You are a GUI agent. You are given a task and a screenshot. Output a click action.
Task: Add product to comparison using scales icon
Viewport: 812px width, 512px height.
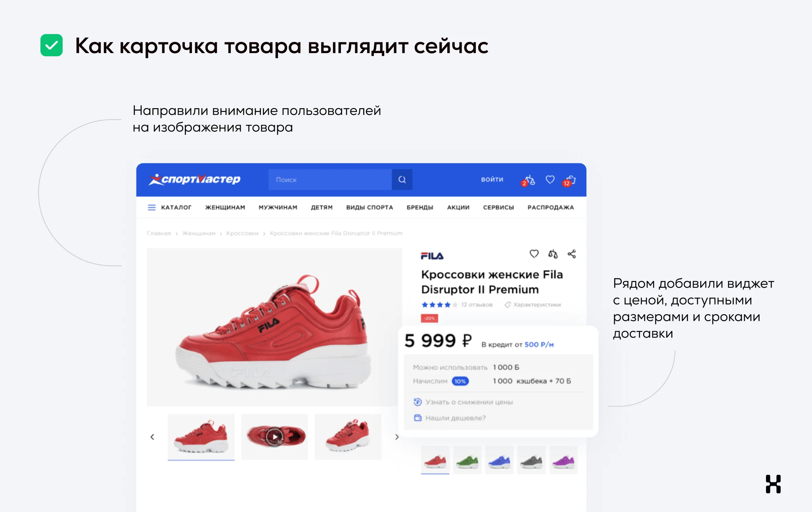coord(553,254)
